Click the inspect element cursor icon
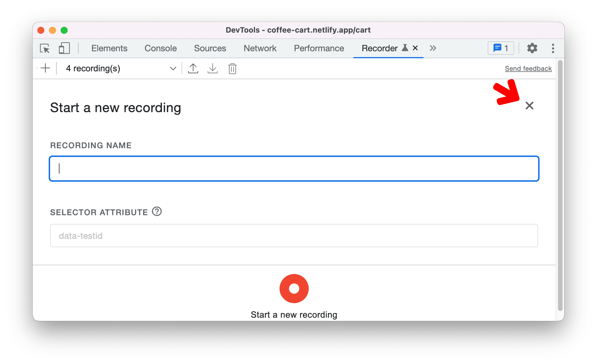597x364 pixels. click(45, 48)
